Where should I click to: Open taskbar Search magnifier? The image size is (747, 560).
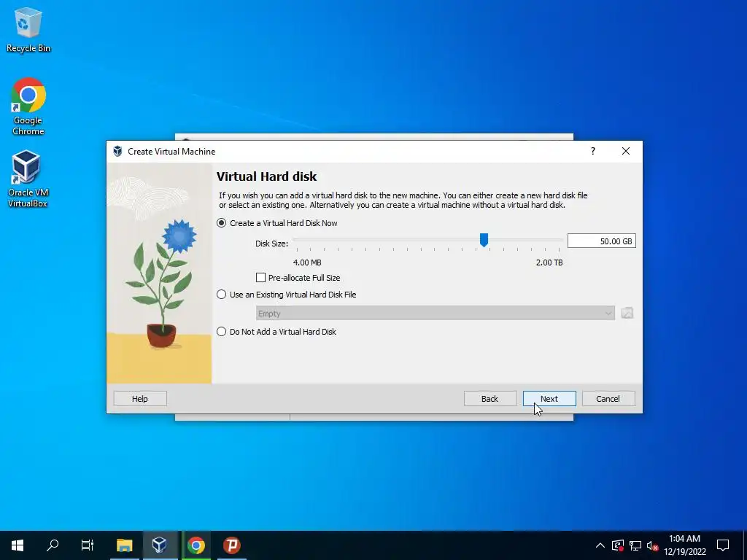click(53, 545)
